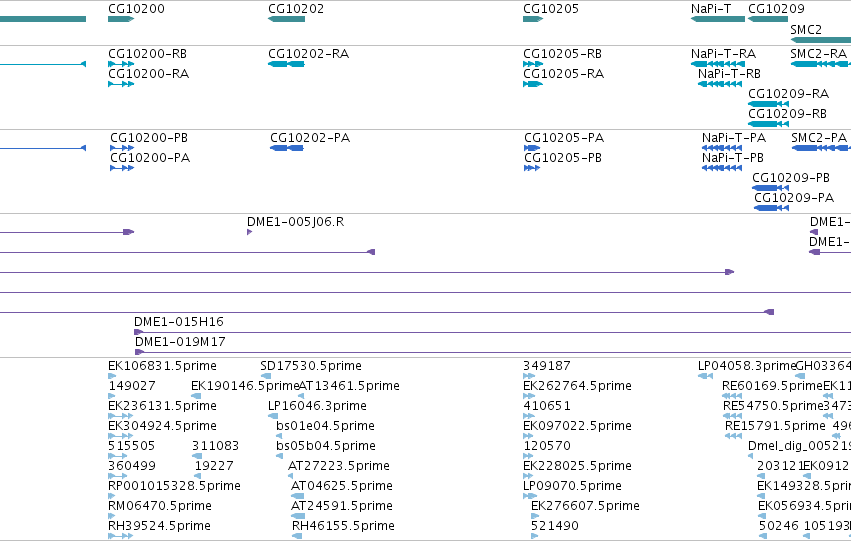851x541 pixels.
Task: Click EST 410651
Action: (529, 416)
